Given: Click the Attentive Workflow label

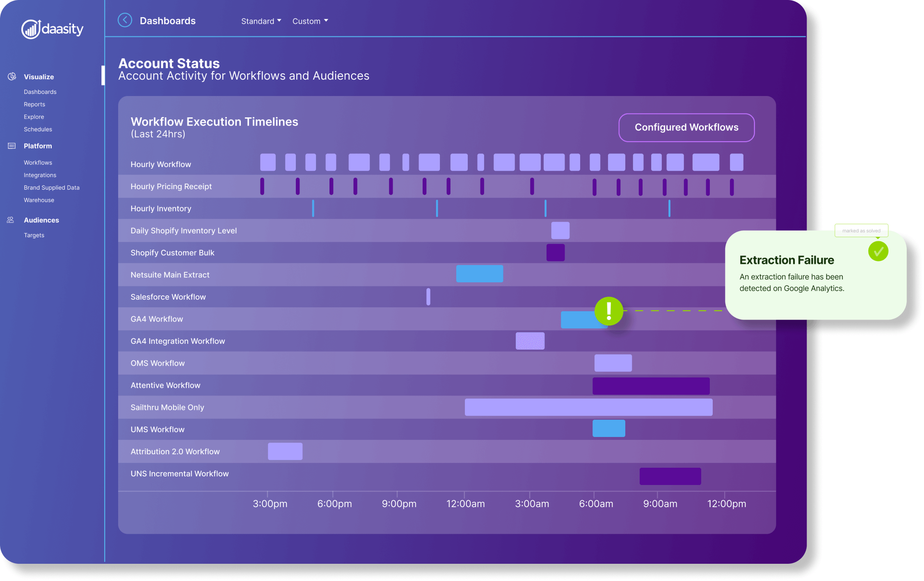Looking at the screenshot, I should click(x=165, y=386).
